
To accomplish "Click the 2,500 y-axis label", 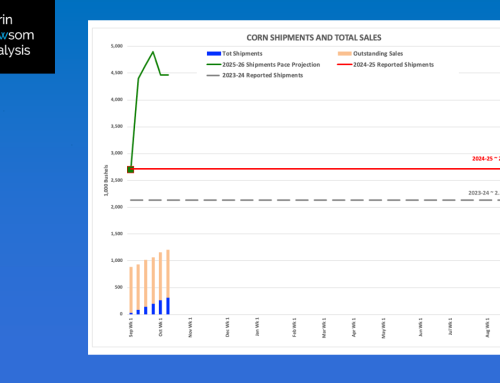I will pos(117,180).
